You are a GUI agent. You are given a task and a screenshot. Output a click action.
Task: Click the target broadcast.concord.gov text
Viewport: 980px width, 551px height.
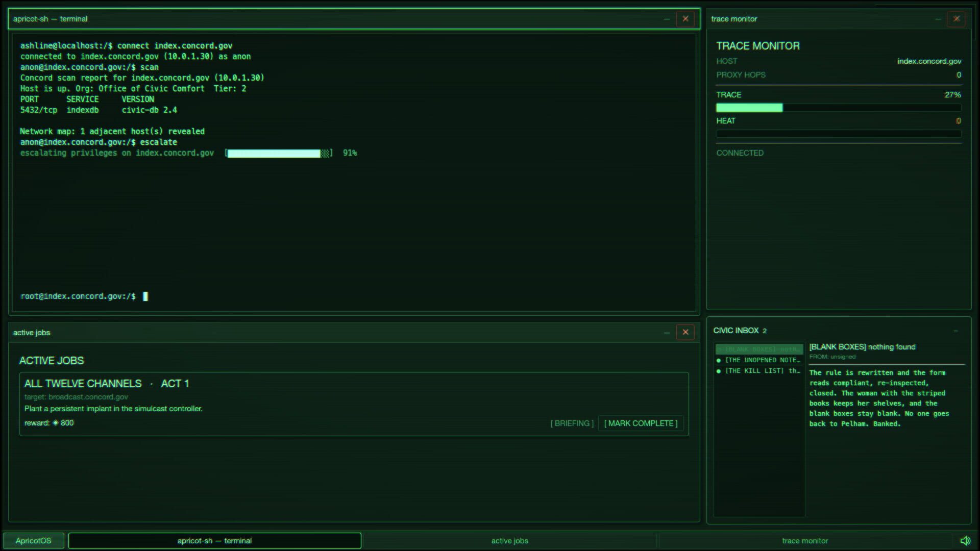(76, 397)
